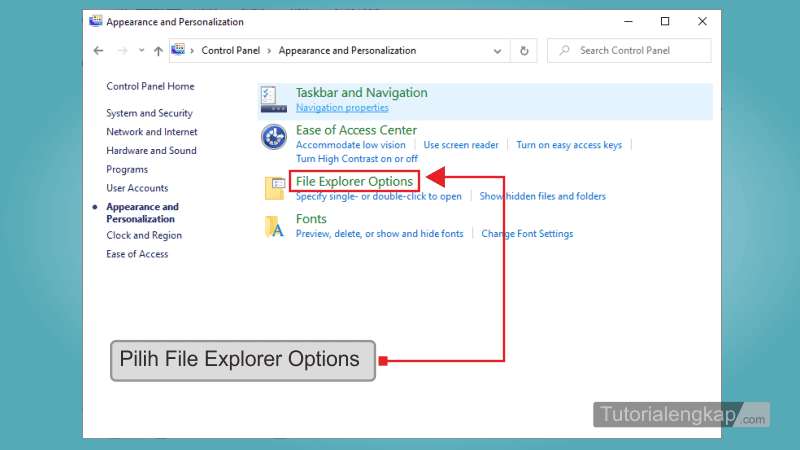This screenshot has height=450, width=800.
Task: Open Network and Internet category
Action: tap(152, 132)
